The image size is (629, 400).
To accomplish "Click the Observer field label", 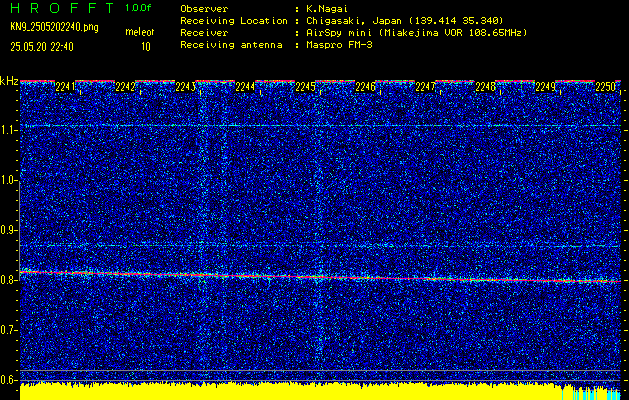I will (204, 9).
